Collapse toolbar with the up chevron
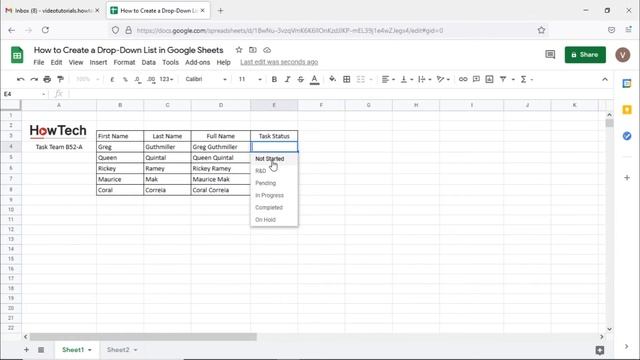Screen dimensions: 640x360 [605, 79]
